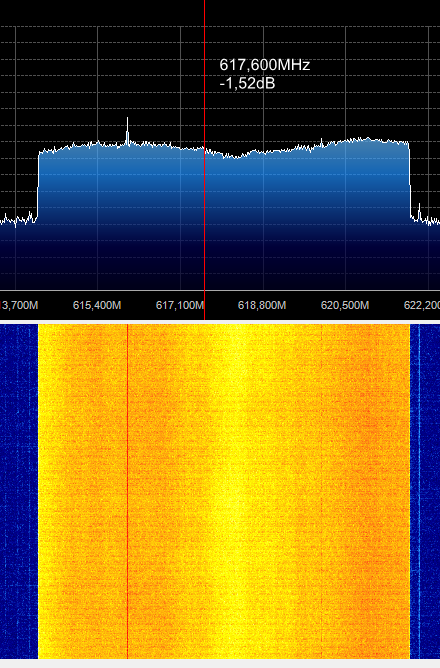Click the 617,100M frequency axis label
This screenshot has width=440, height=668.
[180, 305]
